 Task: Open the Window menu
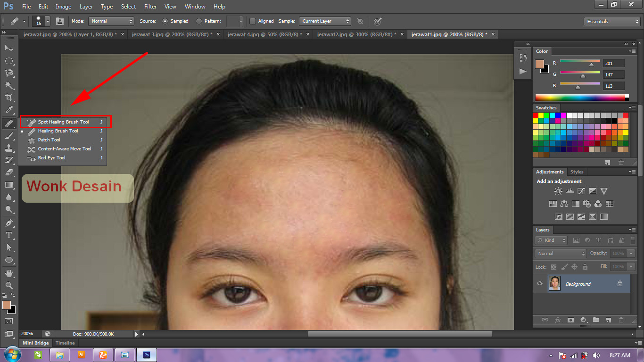195,7
